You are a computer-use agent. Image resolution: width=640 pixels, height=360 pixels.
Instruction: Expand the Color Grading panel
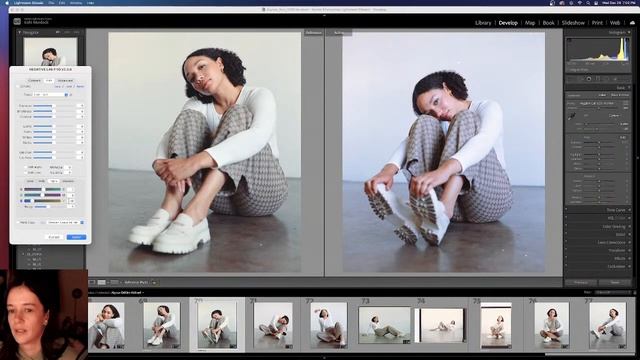point(629,226)
